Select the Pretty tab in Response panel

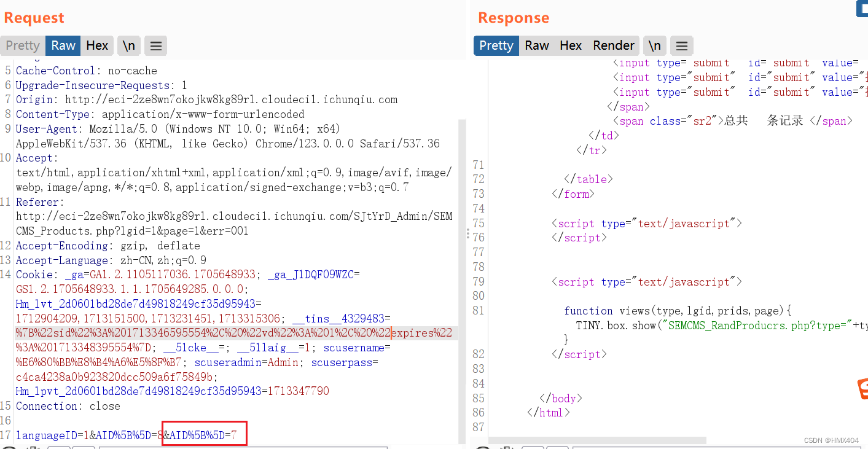pos(496,45)
